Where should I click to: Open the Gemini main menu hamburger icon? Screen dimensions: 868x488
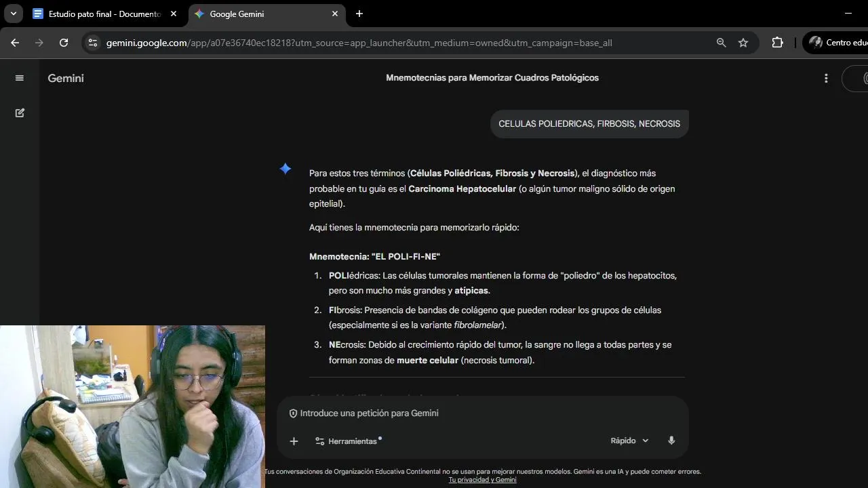tap(20, 78)
